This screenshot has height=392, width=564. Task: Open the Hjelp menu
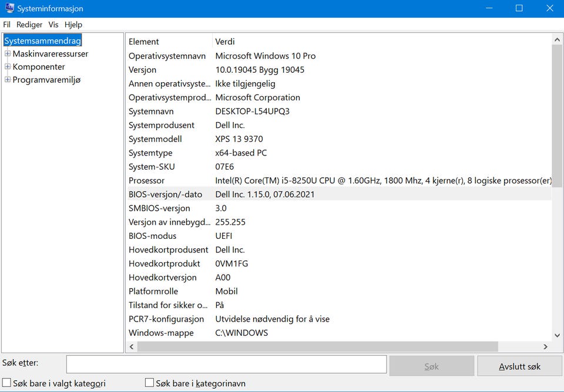[73, 25]
